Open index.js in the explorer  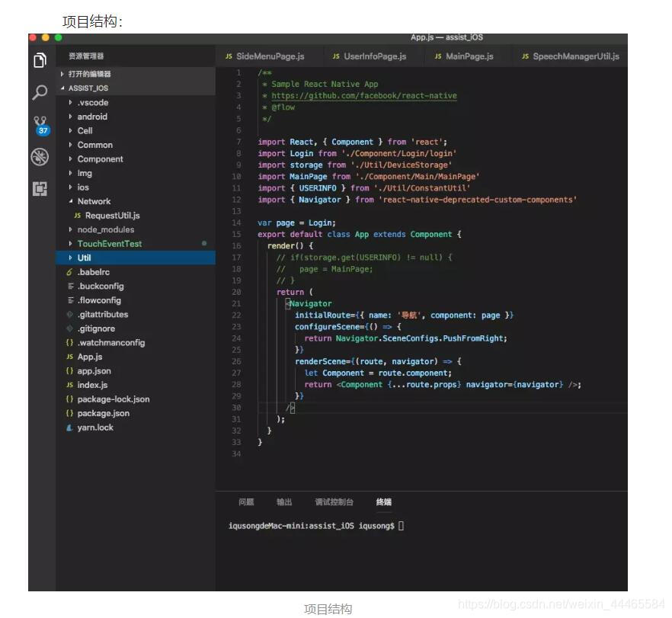(92, 385)
